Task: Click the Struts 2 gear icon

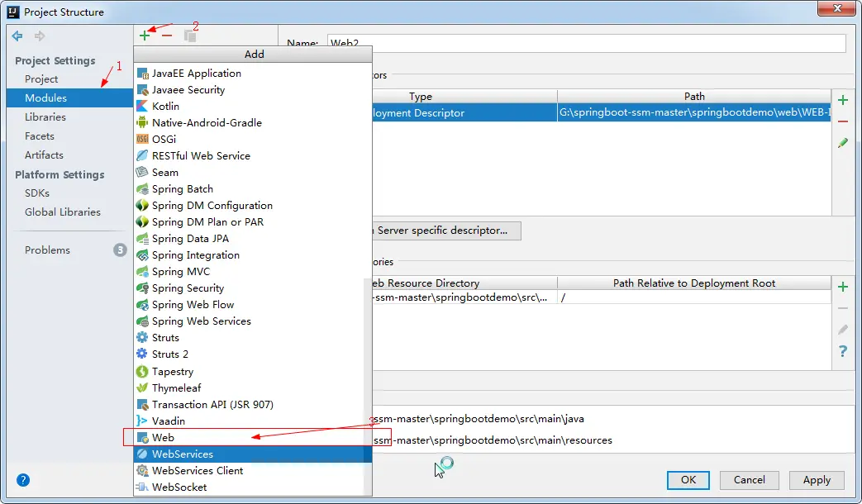Action: (142, 354)
